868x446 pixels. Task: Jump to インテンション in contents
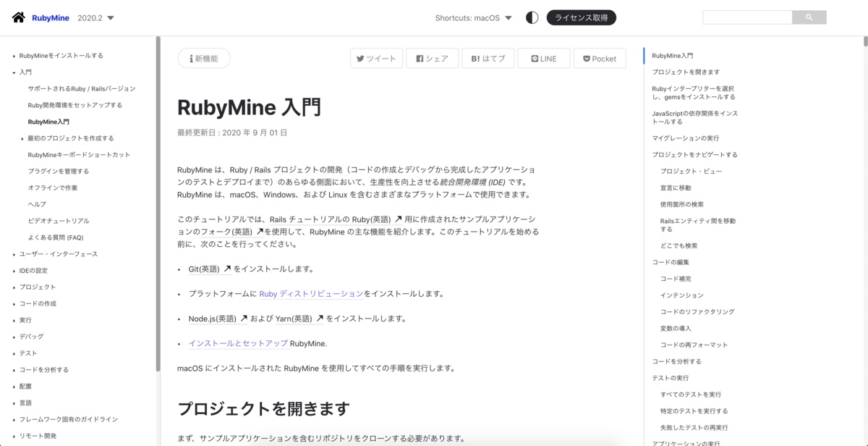click(682, 295)
